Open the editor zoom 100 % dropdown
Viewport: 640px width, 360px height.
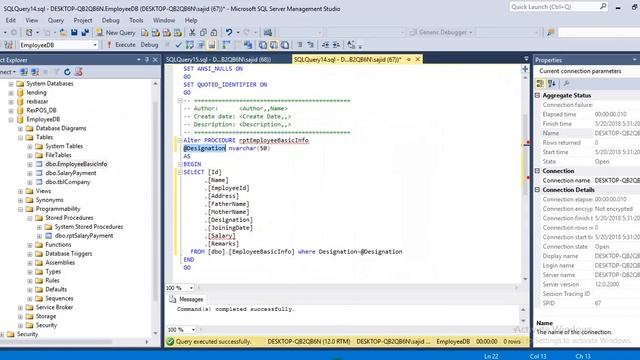[x=191, y=288]
